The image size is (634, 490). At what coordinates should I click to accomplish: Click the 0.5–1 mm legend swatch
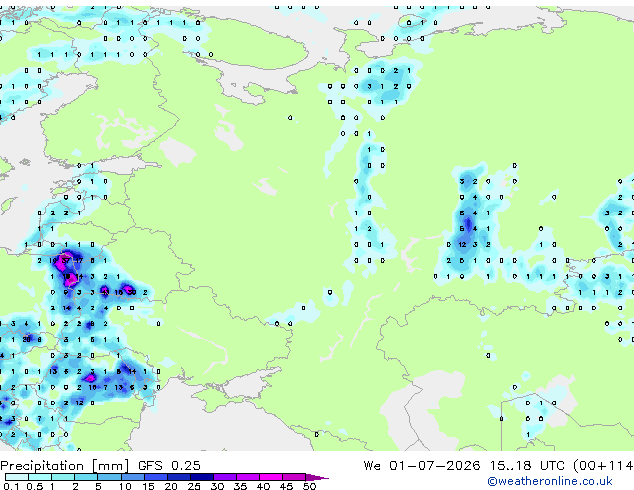point(40,477)
